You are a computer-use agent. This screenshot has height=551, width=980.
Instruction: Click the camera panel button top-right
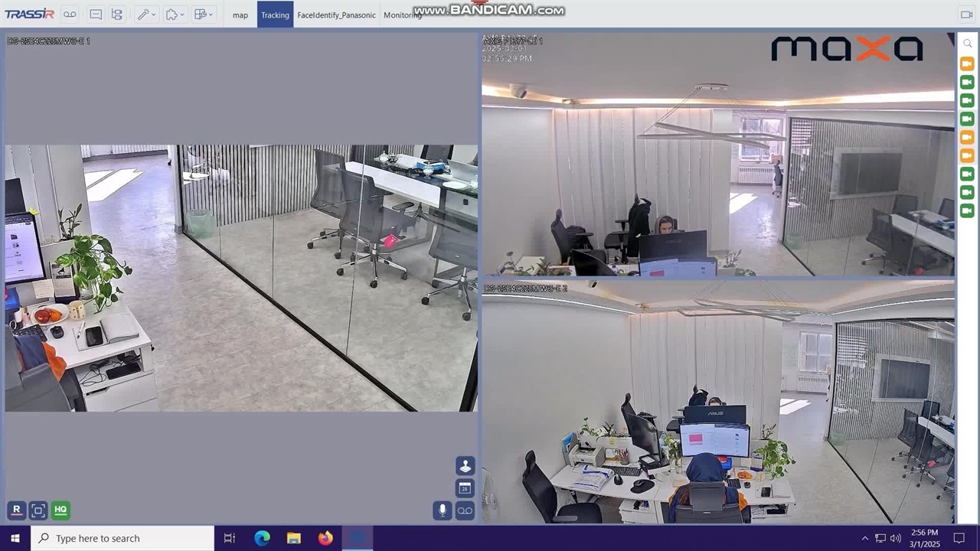coord(966,15)
